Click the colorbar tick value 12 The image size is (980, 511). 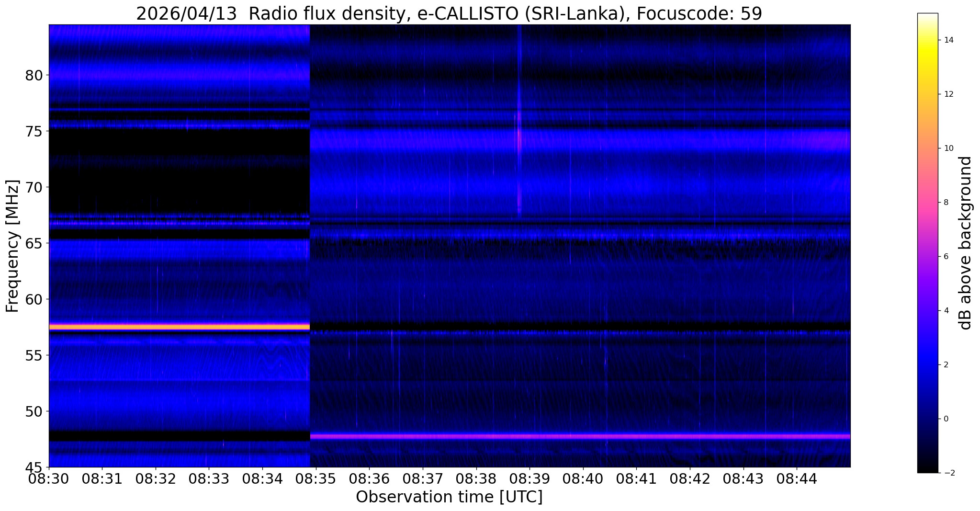948,94
